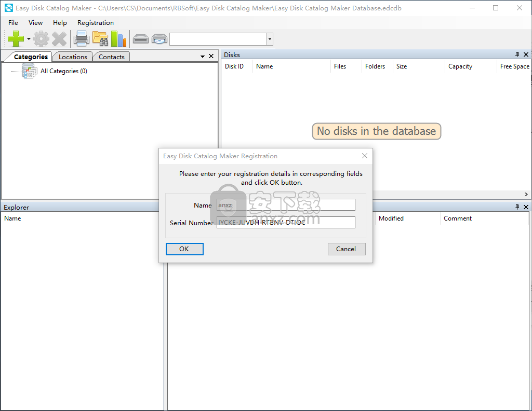Switch to the Contacts tab
The height and width of the screenshot is (411, 532).
[111, 57]
